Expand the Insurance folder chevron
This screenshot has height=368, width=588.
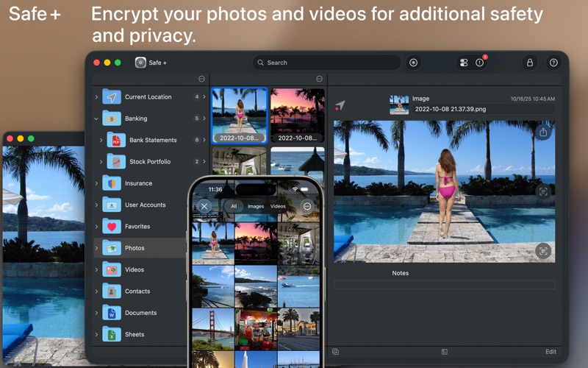(x=96, y=183)
